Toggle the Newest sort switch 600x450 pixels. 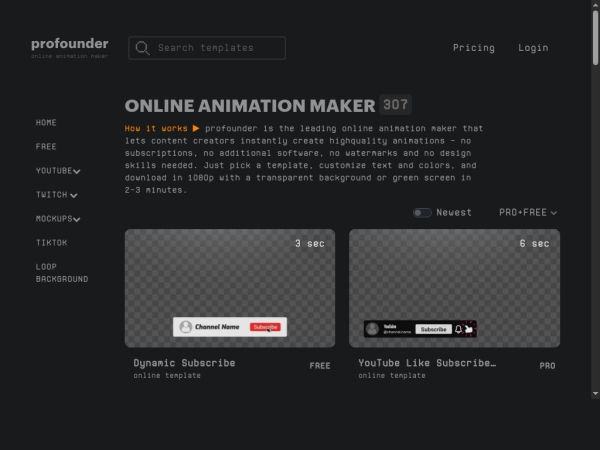pyautogui.click(x=422, y=213)
